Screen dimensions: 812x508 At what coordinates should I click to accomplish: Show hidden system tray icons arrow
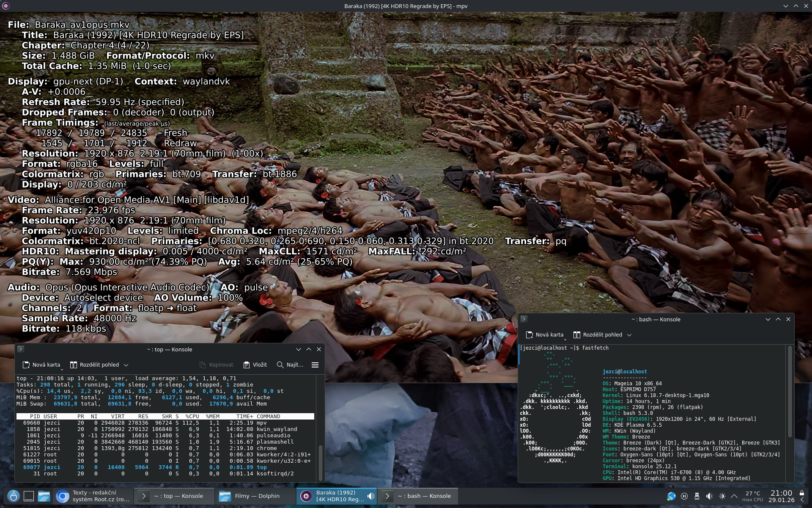(734, 496)
